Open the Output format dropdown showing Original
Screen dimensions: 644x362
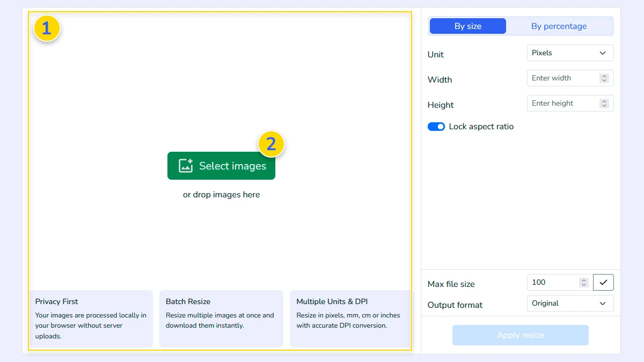pyautogui.click(x=570, y=303)
